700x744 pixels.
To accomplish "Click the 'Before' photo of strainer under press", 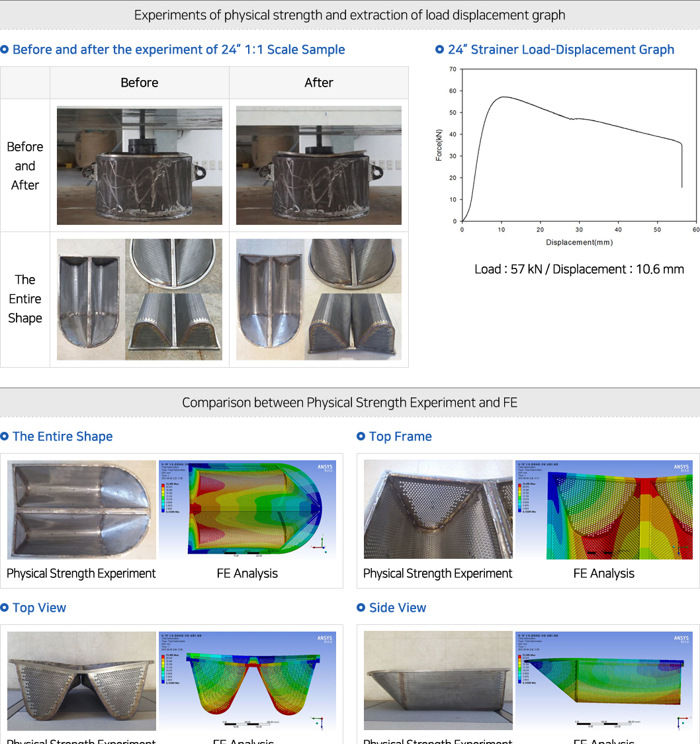I will click(140, 165).
